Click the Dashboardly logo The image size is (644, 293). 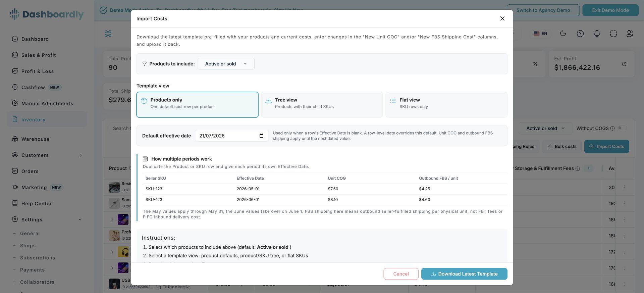coord(47,14)
